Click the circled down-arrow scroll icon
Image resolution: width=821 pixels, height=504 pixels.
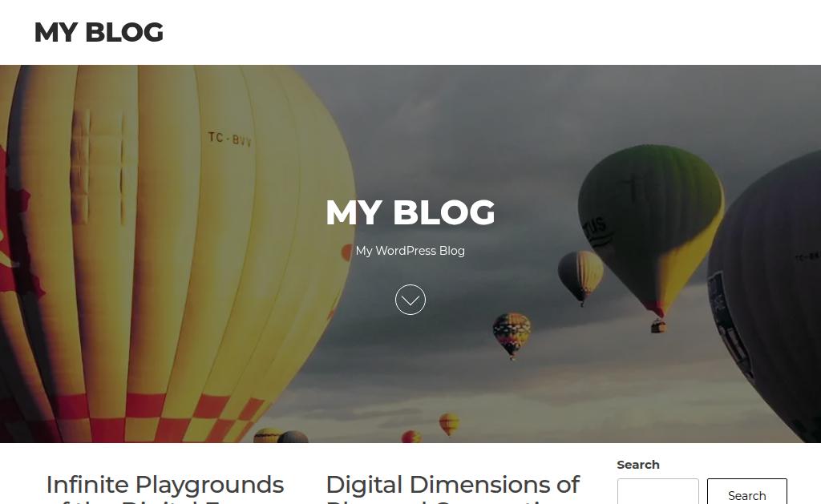[x=410, y=300]
